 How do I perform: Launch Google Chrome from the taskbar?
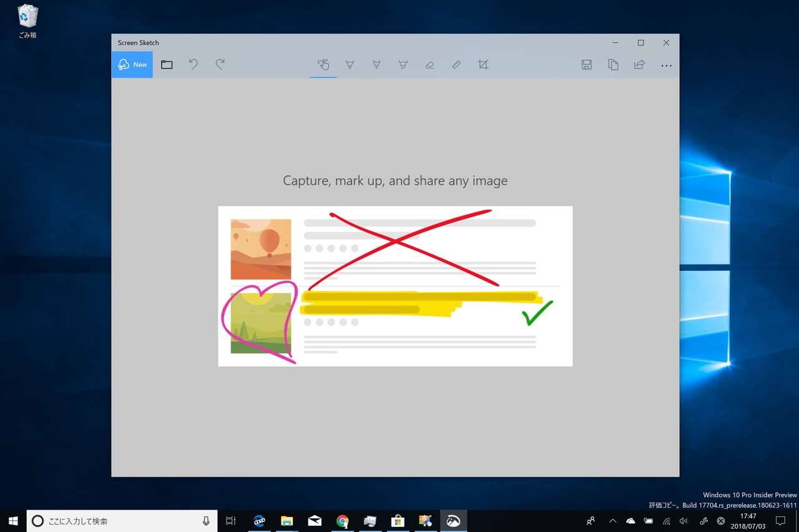point(342,521)
